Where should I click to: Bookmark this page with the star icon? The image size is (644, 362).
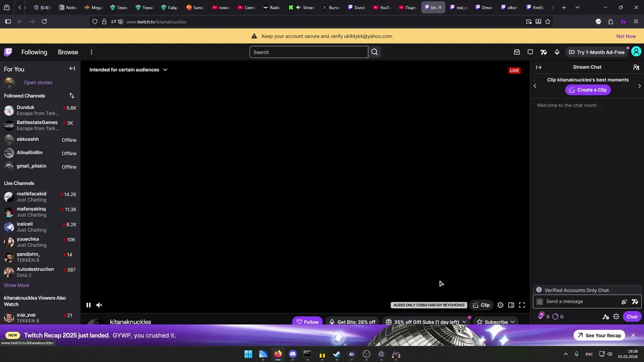[548, 22]
